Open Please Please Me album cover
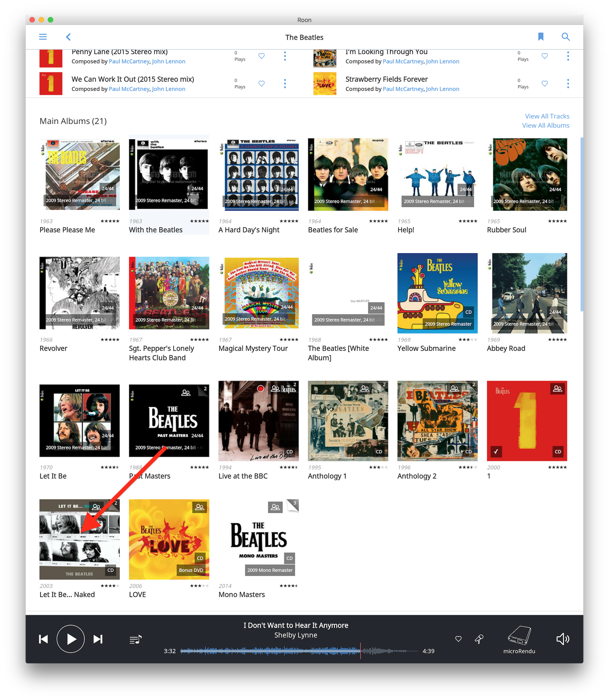Screen dimensions: 609x700 79,174
